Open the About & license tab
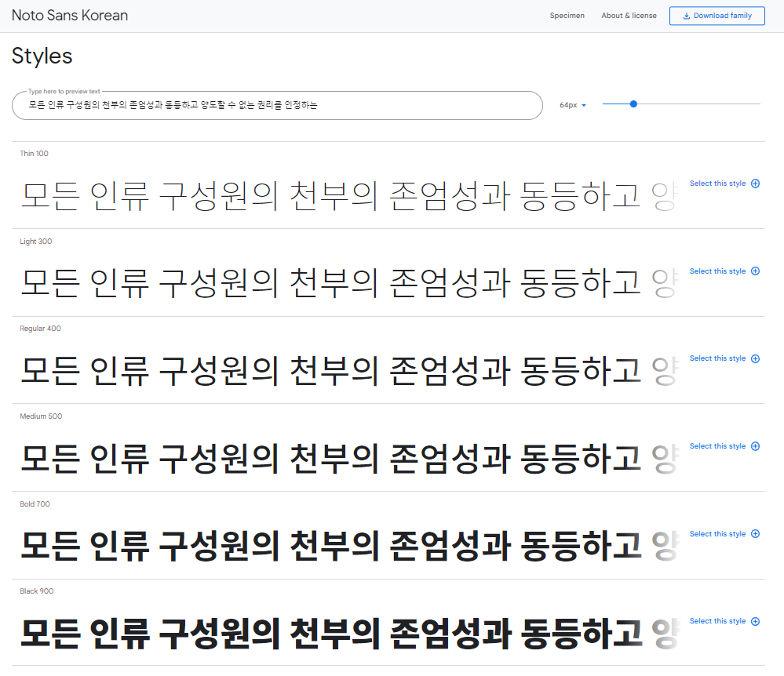Screen dimensions: 784x676 coord(629,16)
